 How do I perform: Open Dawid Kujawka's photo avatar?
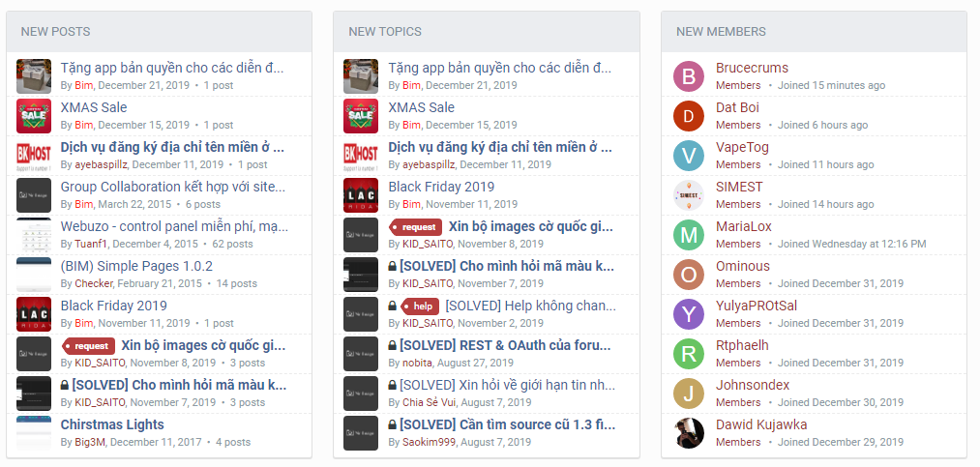pos(689,433)
